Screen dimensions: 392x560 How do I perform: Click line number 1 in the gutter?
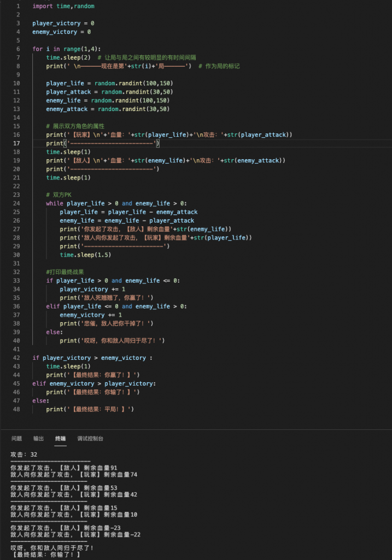18,6
